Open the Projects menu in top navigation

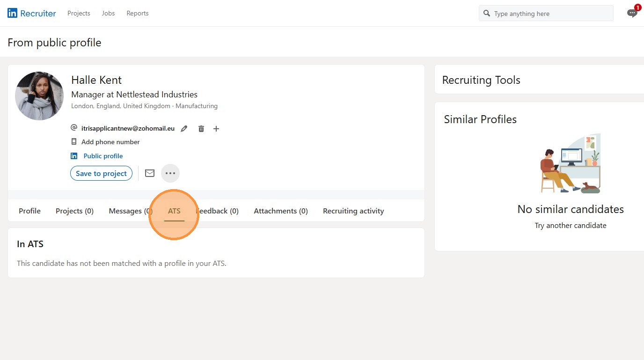click(x=79, y=13)
